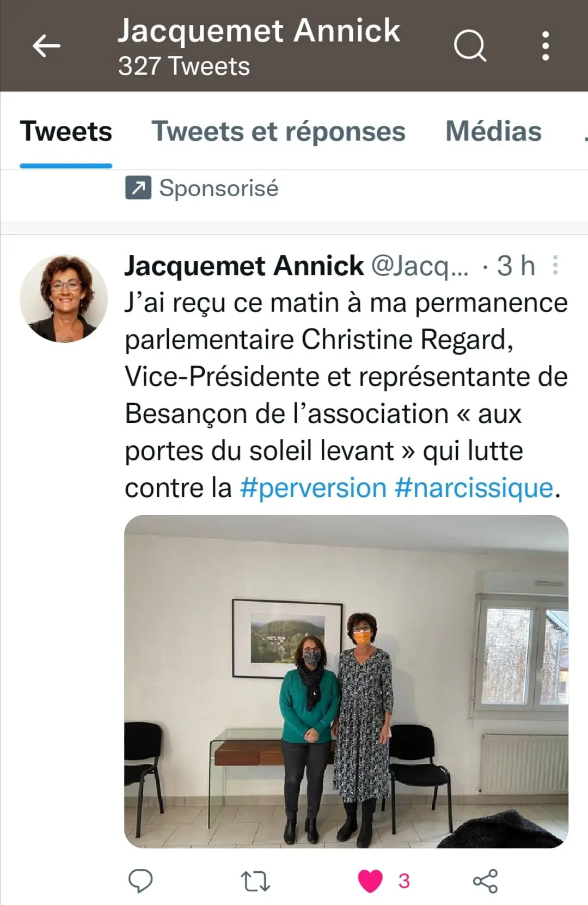Viewport: 588px width, 905px height.
Task: Click the likes count number 3
Action: point(404,881)
